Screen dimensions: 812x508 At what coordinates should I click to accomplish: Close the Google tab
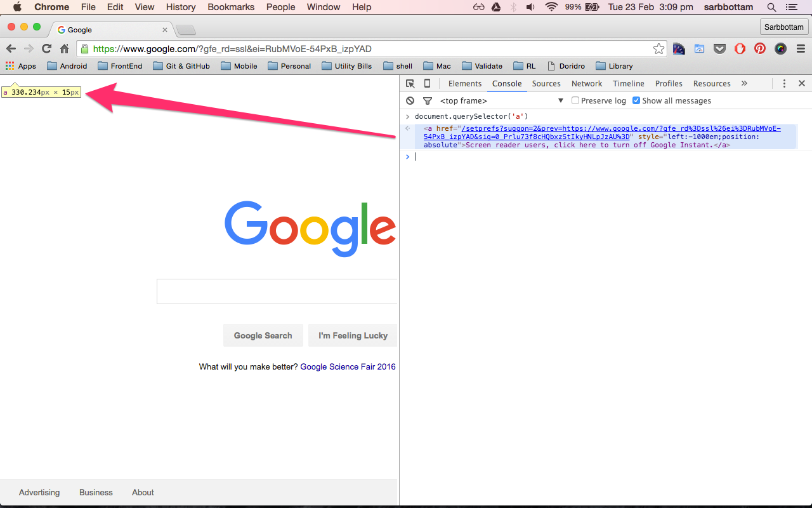pos(166,30)
